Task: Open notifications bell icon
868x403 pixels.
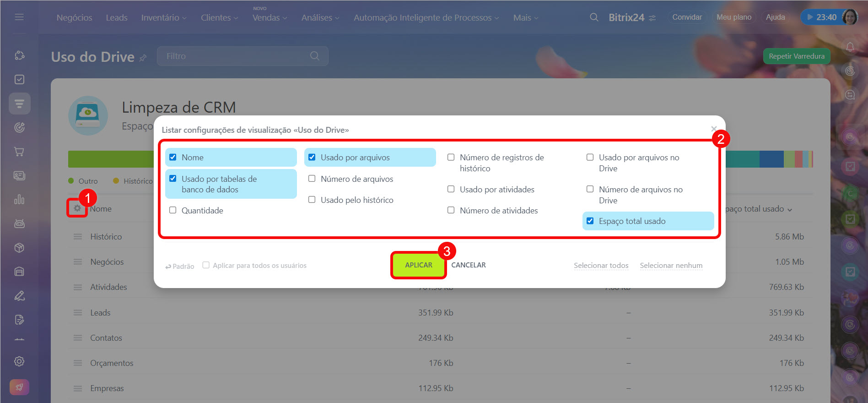Action: (850, 47)
